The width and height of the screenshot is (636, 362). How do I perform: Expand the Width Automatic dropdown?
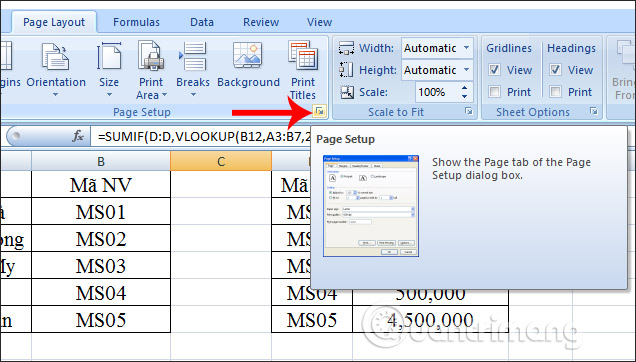click(x=466, y=48)
